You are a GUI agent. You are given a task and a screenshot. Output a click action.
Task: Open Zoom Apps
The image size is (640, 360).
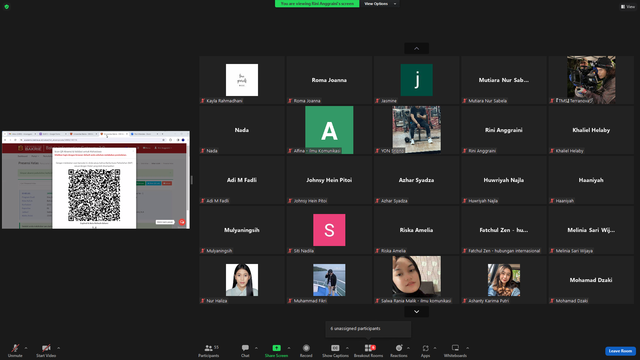point(425,350)
